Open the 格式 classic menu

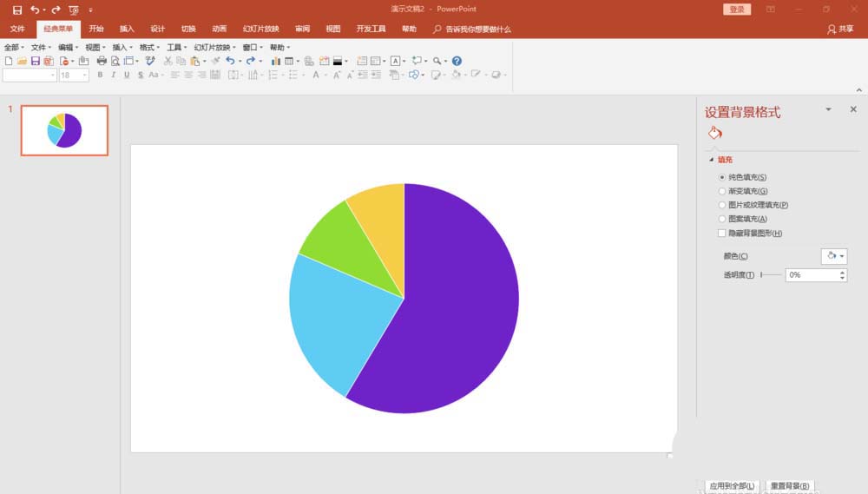148,47
